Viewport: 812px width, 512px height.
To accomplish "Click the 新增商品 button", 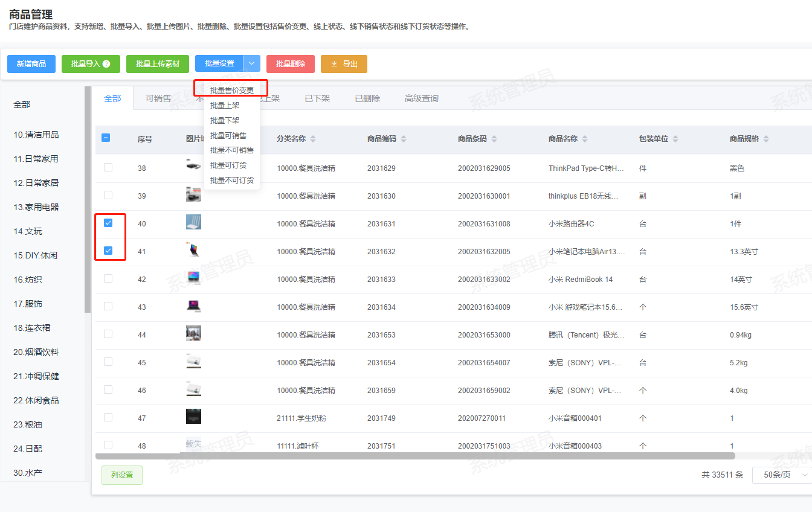I will pos(31,64).
